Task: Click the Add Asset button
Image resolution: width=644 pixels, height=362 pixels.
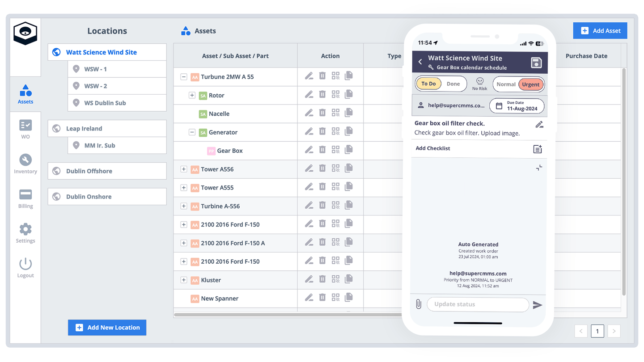Action: click(600, 31)
